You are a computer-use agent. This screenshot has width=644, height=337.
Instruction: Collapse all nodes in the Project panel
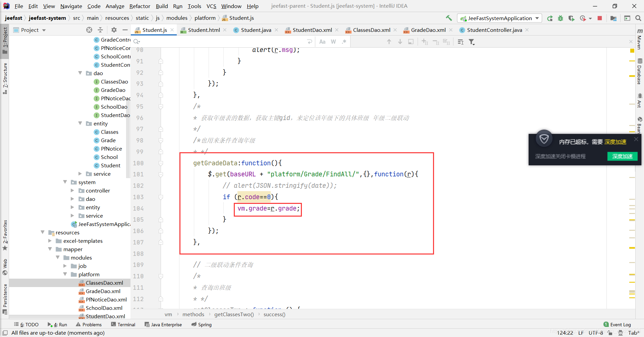click(x=100, y=30)
